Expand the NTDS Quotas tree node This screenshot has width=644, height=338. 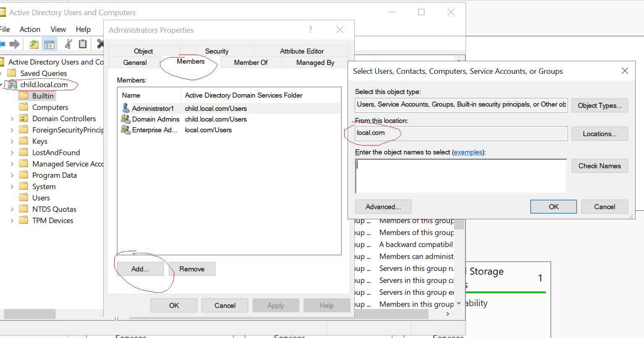[12, 209]
